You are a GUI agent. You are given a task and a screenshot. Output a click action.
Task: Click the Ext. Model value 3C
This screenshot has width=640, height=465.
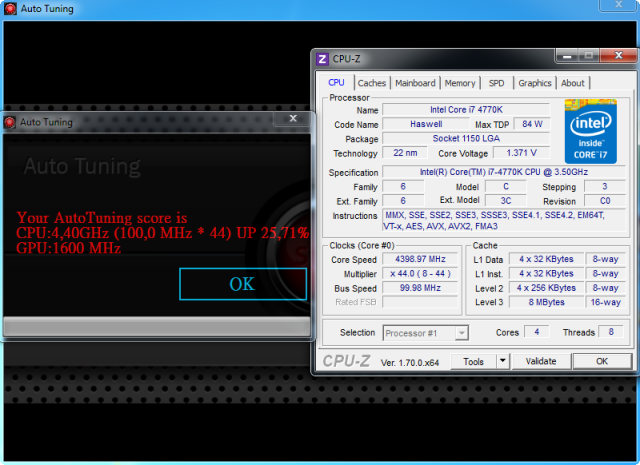(x=506, y=201)
